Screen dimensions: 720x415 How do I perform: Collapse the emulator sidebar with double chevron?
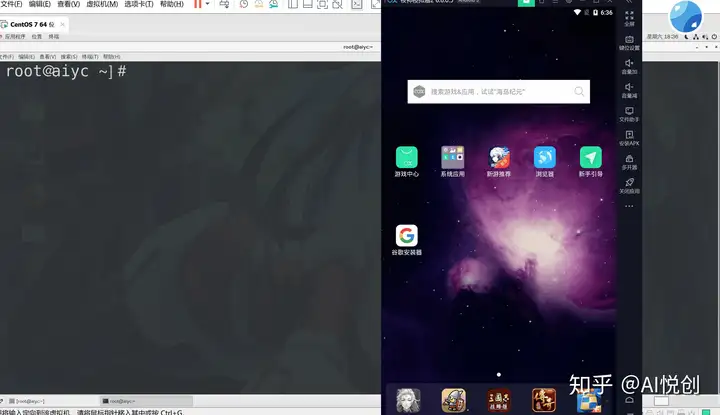629,2
